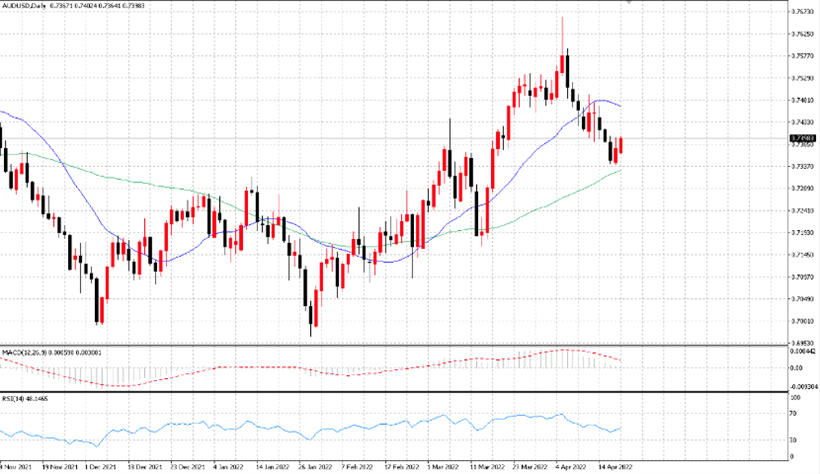This screenshot has width=820, height=474.
Task: Click the current price tag on price axis
Action: click(x=803, y=139)
